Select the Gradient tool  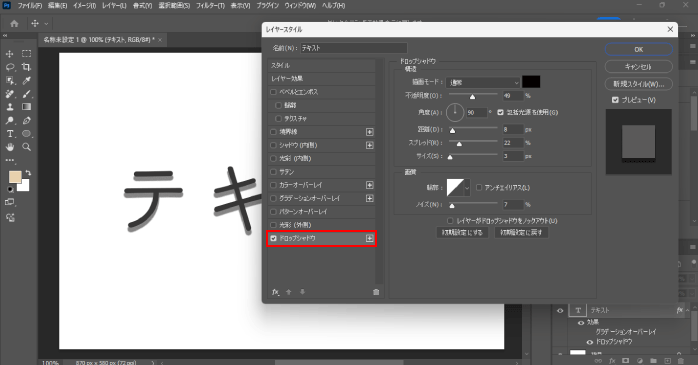pyautogui.click(x=27, y=107)
